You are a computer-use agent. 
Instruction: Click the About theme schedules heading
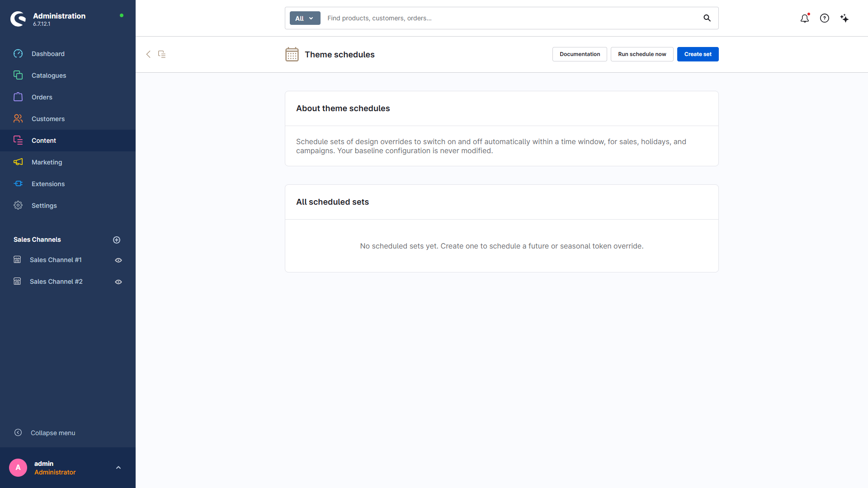point(343,108)
